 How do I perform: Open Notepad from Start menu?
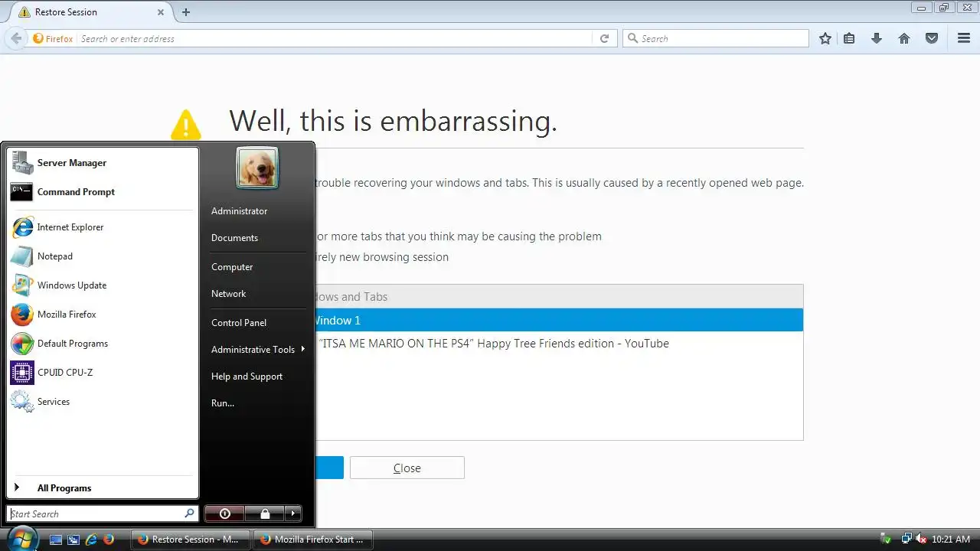click(103, 256)
